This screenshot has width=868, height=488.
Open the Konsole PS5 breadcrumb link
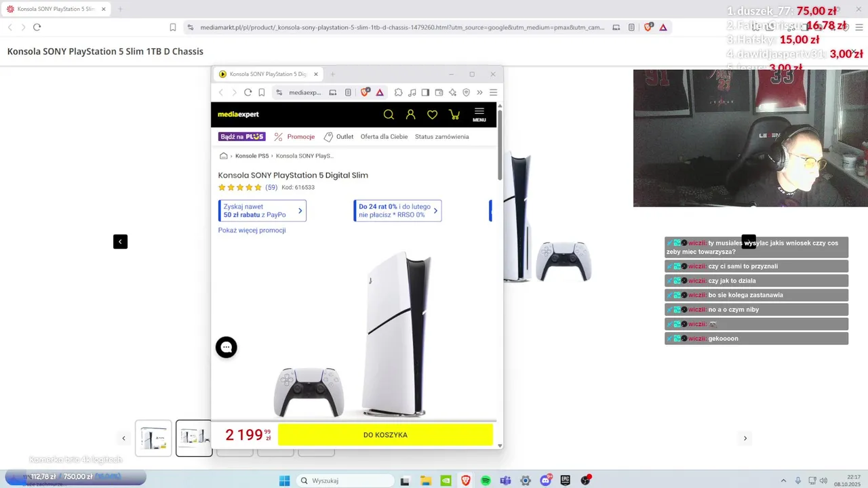252,156
